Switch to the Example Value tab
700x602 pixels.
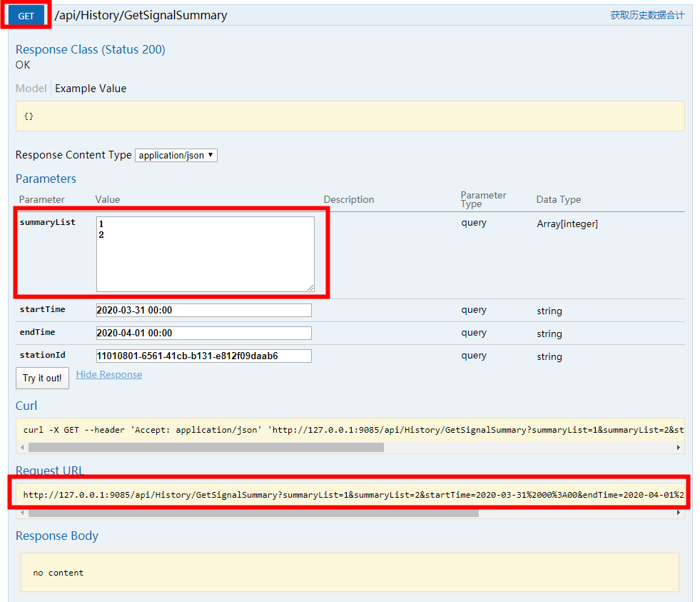pos(91,89)
